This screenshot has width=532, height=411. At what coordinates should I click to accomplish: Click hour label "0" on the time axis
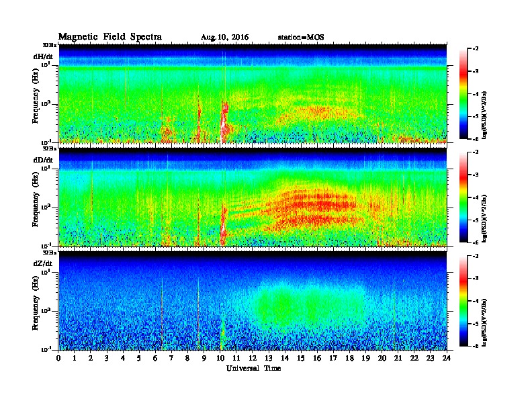(x=58, y=358)
